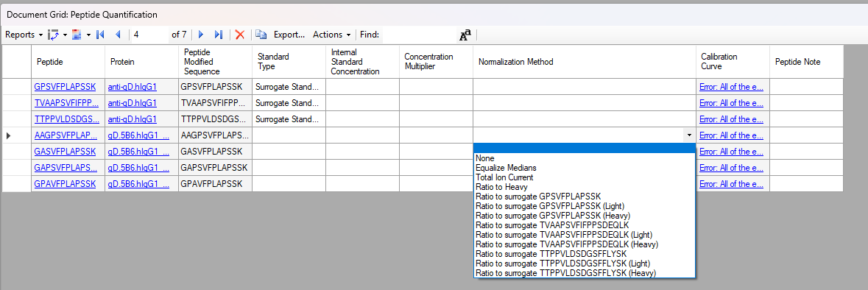The image size is (868, 290).
Task: Click the Export... button
Action: coord(289,35)
